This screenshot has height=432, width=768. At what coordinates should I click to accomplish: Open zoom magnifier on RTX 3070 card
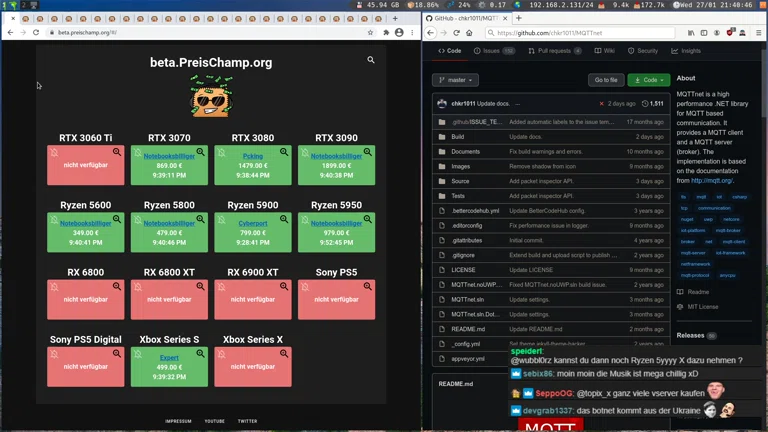point(200,152)
